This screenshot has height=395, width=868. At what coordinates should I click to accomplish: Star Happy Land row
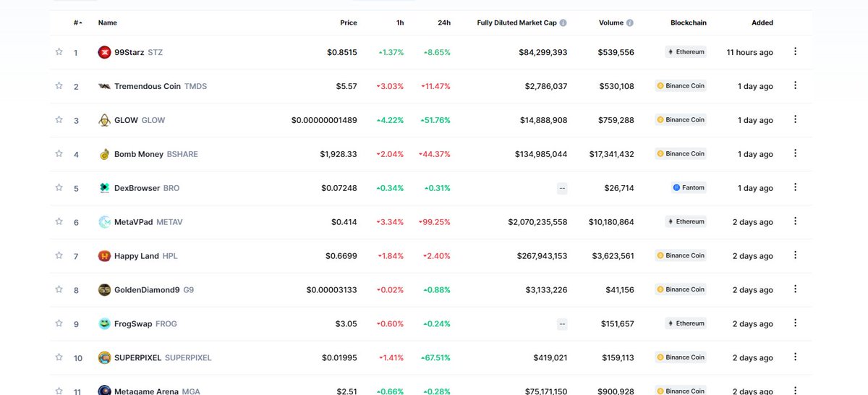pos(59,255)
